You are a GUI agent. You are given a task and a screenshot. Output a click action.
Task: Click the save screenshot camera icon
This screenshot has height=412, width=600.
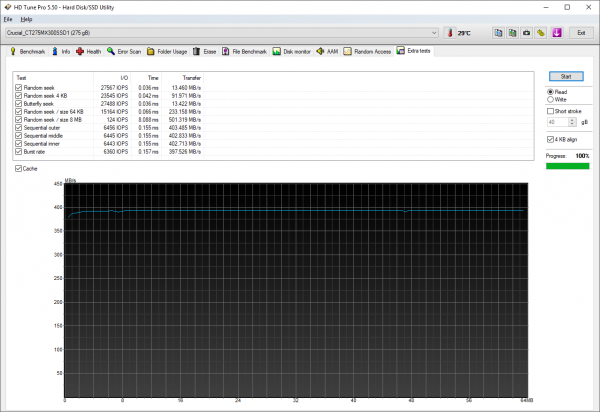click(x=527, y=33)
